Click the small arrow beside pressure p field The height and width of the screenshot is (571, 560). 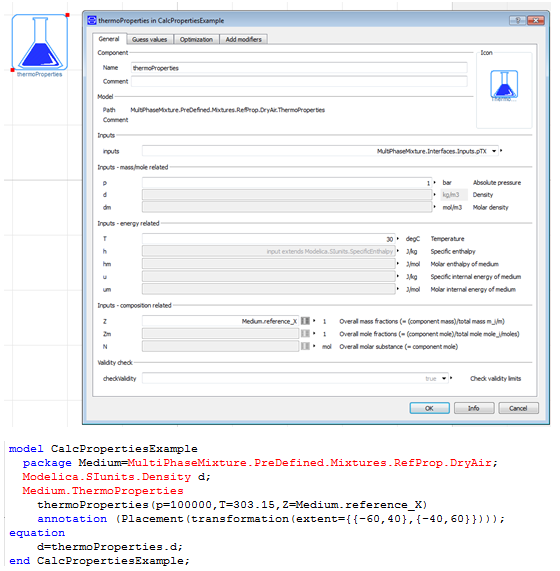click(435, 182)
